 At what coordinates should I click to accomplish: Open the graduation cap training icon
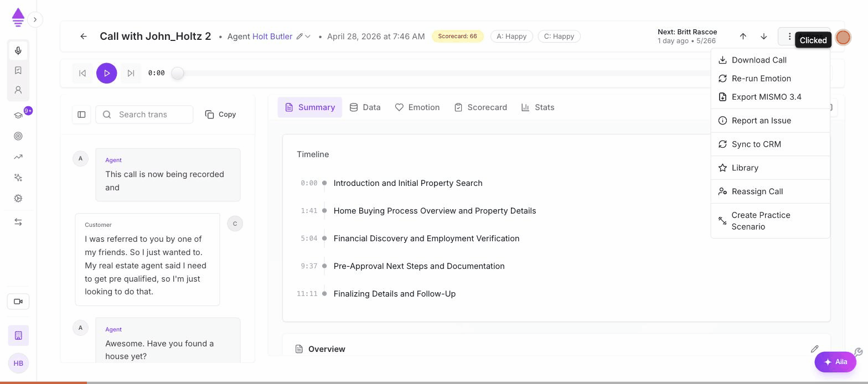(x=18, y=115)
